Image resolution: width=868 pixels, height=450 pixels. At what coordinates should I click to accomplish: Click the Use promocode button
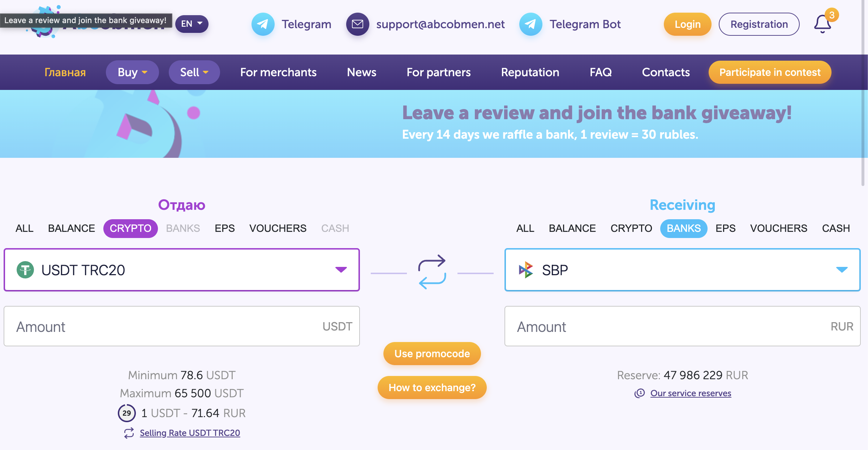tap(432, 354)
